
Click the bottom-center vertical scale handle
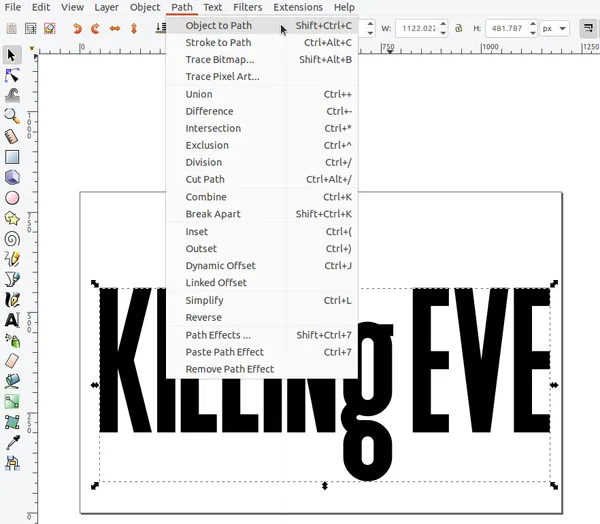tap(324, 486)
